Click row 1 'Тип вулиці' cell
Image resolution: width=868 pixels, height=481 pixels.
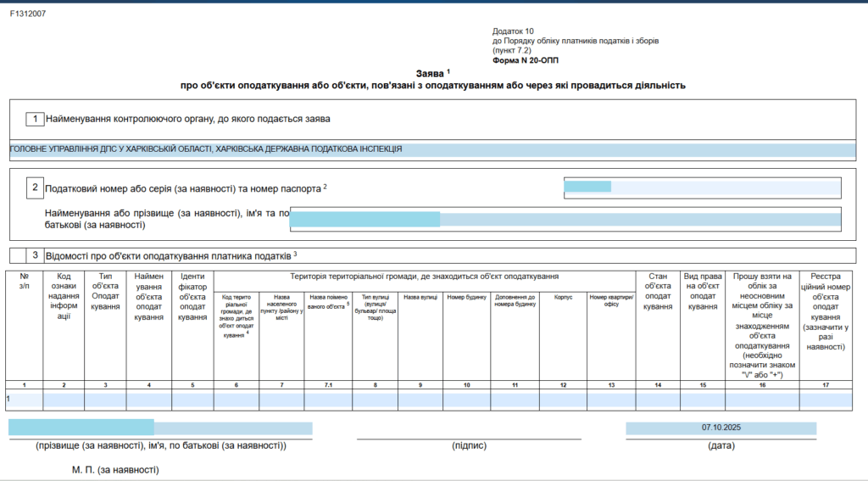pos(374,399)
